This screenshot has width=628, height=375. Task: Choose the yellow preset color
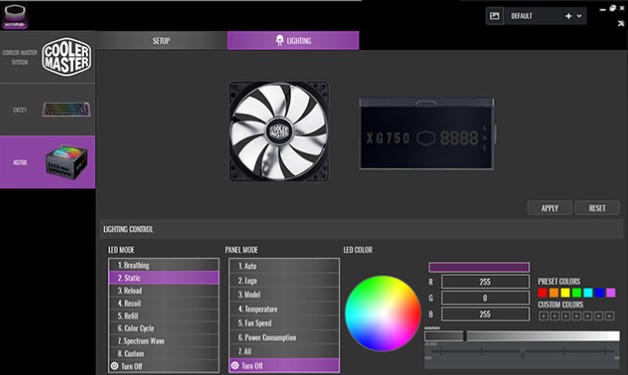[565, 293]
